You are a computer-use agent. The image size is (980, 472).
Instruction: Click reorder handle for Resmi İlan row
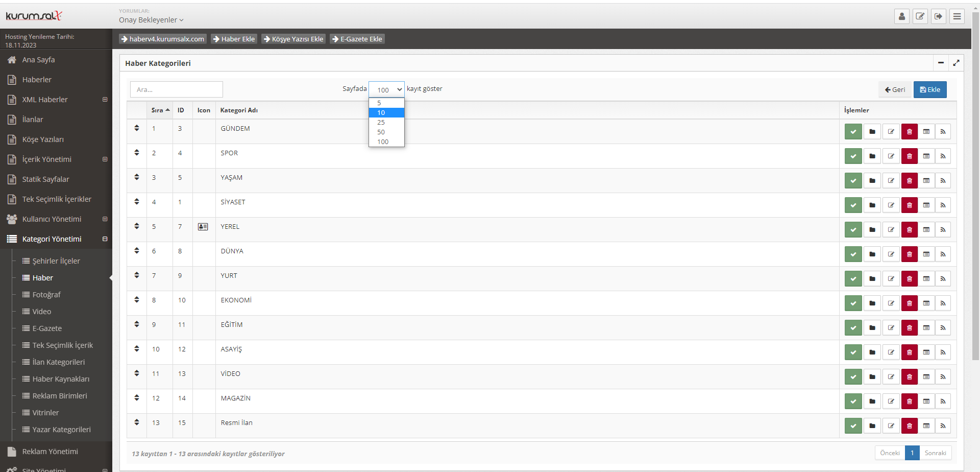click(137, 422)
